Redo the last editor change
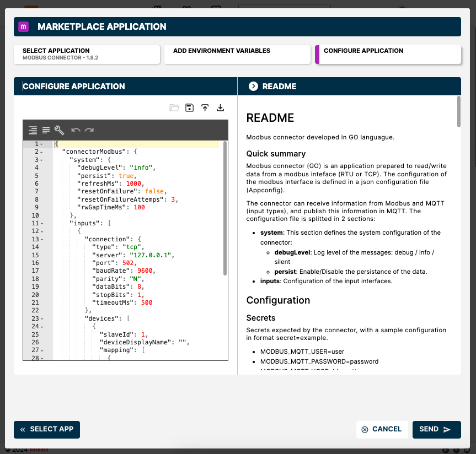This screenshot has height=454, width=476. 89,131
